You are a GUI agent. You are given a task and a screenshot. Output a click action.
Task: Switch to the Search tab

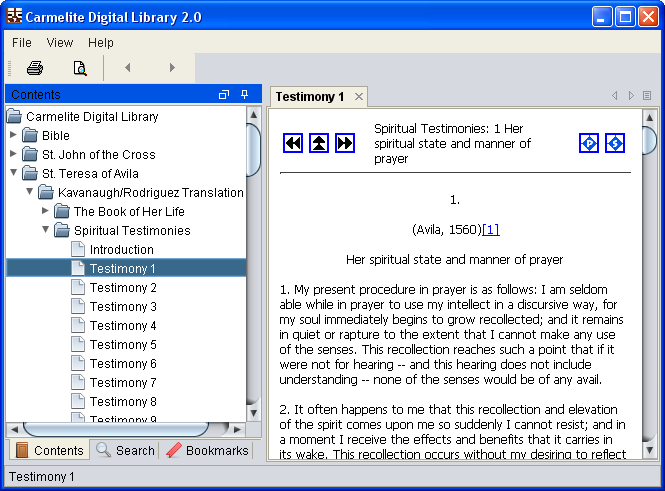click(125, 451)
